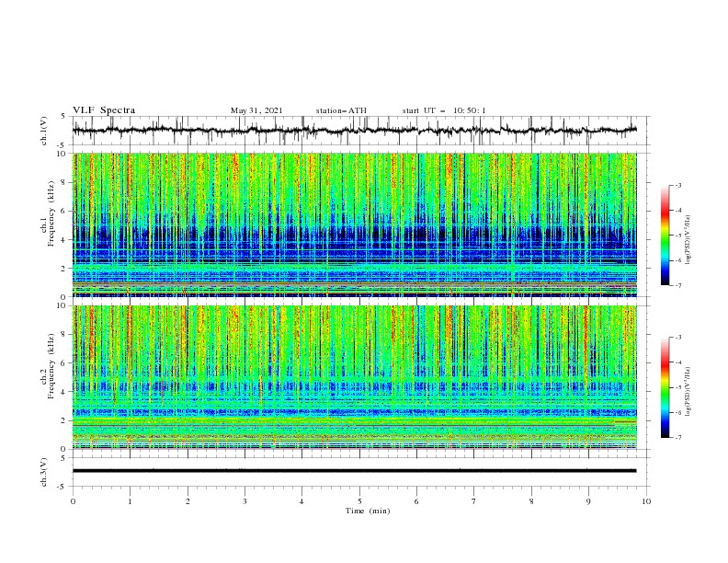Screen dimensions: 728x563
Task: Click the ch.1 colorbar log(PSD) label
Action: 688,240
